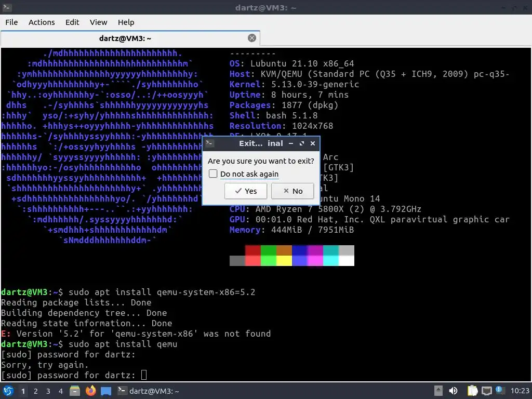Click the 'sudo apt install qemu-system-x86=5.2' command
532x399 pixels.
tap(162, 292)
